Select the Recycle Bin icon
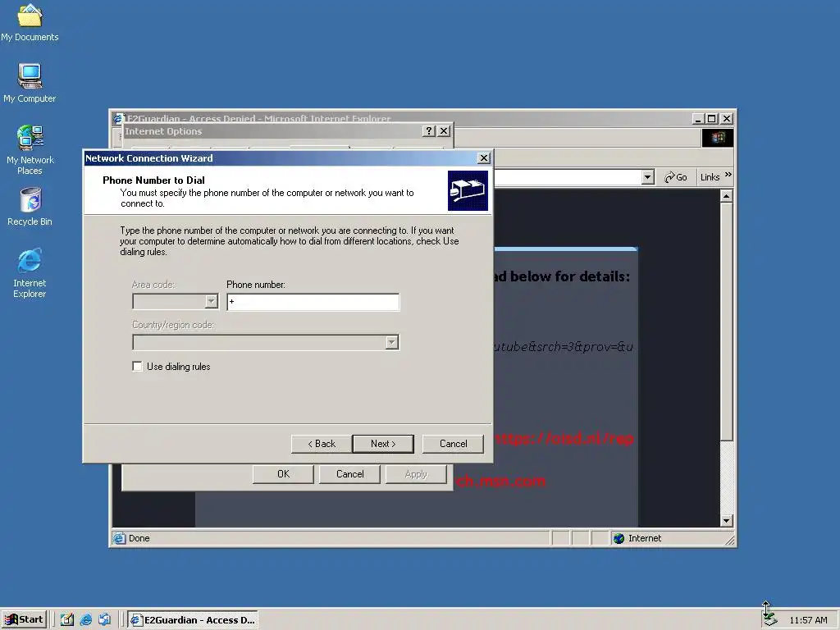 click(30, 206)
